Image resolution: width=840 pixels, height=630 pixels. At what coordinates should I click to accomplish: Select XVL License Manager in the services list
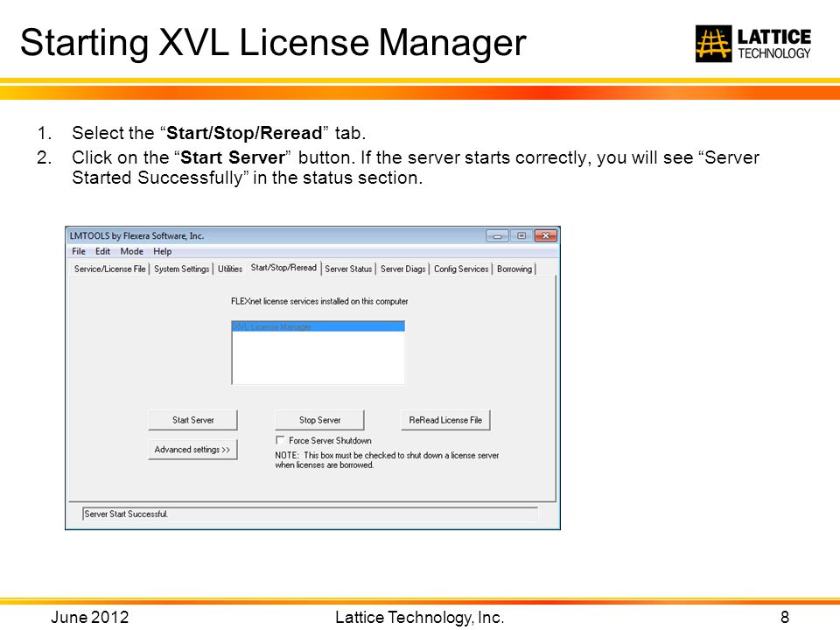[x=318, y=326]
